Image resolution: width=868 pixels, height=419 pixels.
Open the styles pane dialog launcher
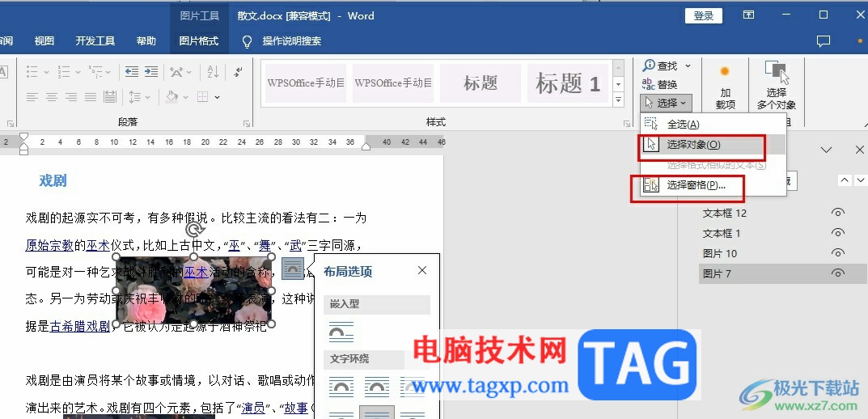(627, 124)
